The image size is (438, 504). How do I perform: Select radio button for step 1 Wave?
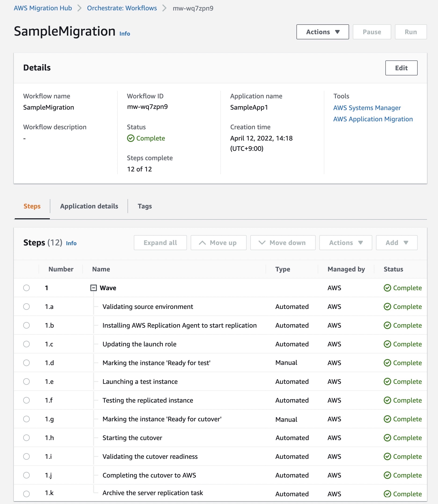pyautogui.click(x=26, y=288)
